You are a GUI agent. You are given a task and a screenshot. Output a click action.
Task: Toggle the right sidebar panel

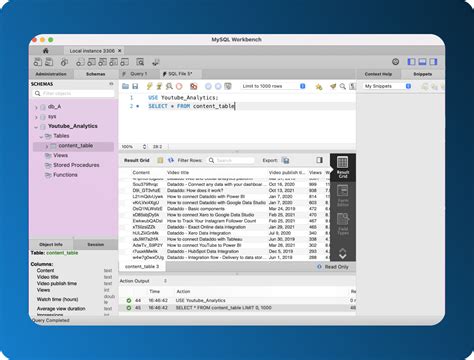433,62
